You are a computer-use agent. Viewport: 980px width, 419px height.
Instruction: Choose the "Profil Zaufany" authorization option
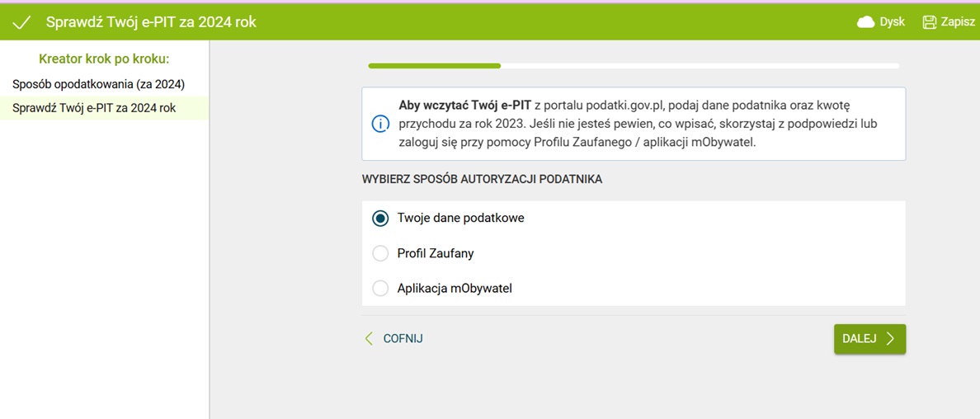click(x=380, y=254)
